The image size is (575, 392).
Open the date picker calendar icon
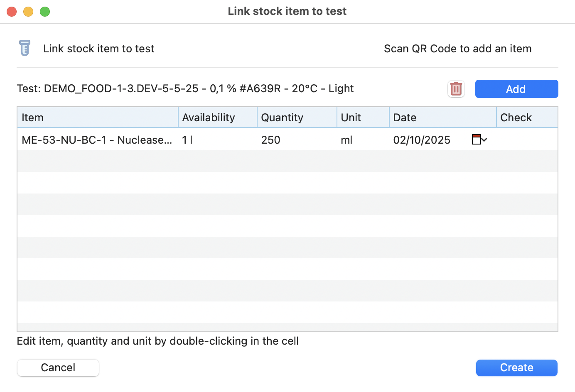point(479,140)
